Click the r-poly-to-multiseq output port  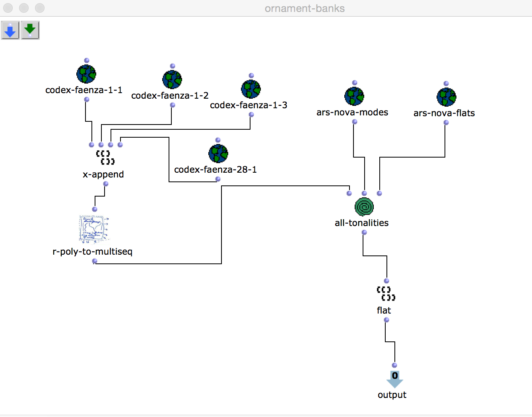tap(95, 261)
